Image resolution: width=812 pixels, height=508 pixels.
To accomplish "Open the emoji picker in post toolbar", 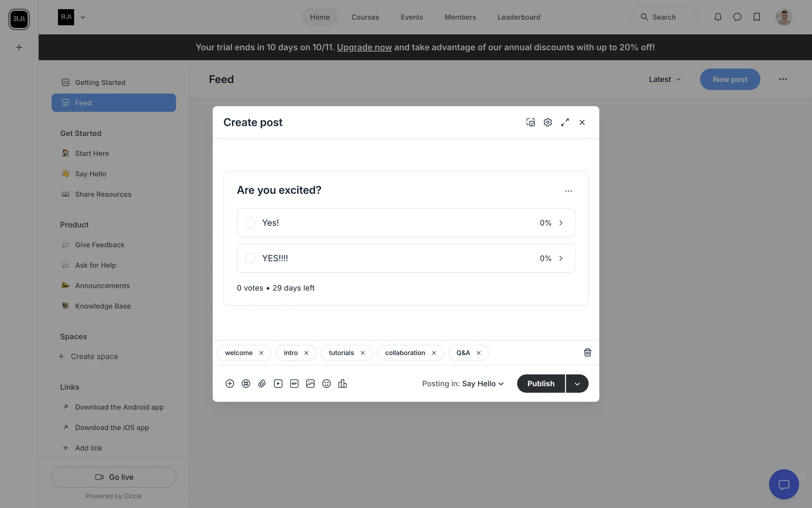I will pyautogui.click(x=326, y=384).
